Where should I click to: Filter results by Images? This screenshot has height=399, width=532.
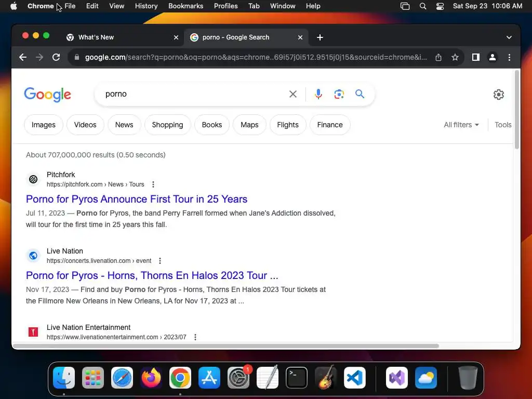pos(44,125)
